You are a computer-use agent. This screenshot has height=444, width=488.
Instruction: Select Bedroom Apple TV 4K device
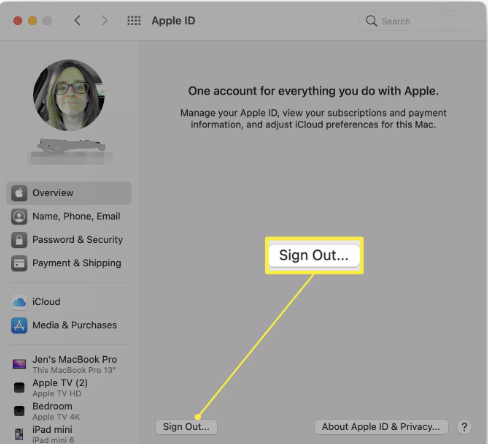pyautogui.click(x=69, y=411)
